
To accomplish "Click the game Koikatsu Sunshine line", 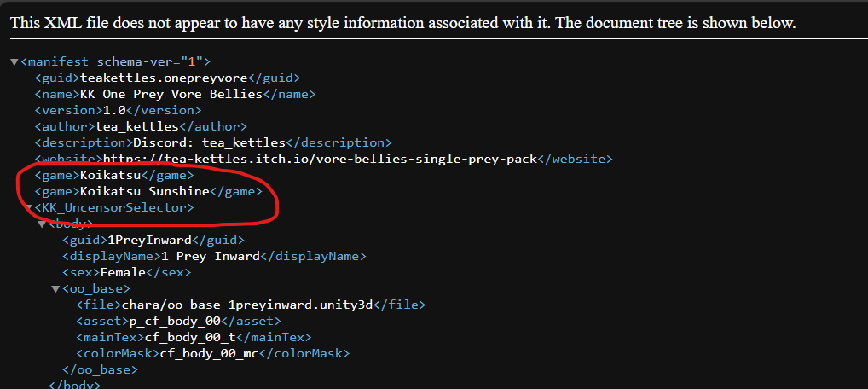I will tap(148, 192).
